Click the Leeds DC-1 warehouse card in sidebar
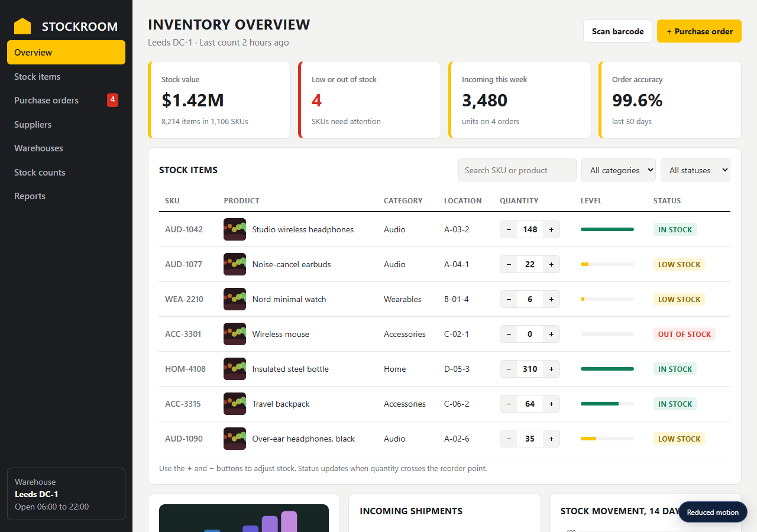Viewport: 757px width, 532px height. coord(66,494)
